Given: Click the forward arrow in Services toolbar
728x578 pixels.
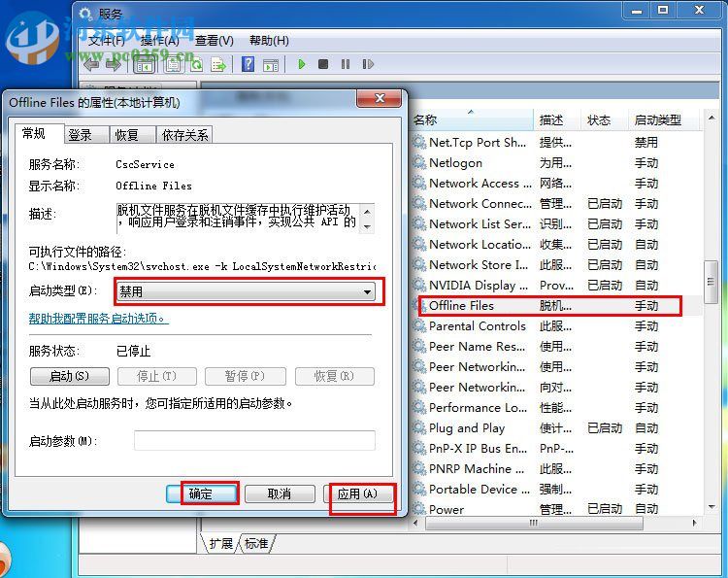Looking at the screenshot, I should click(x=114, y=64).
